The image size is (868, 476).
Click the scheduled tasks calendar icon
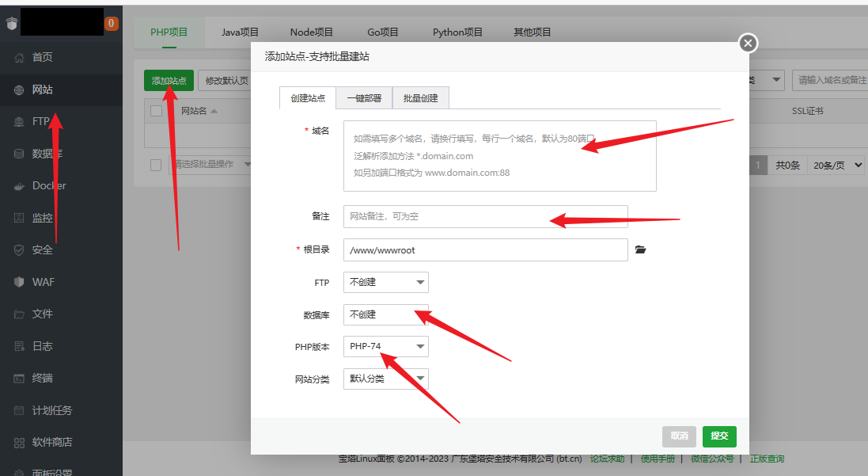[x=19, y=410]
